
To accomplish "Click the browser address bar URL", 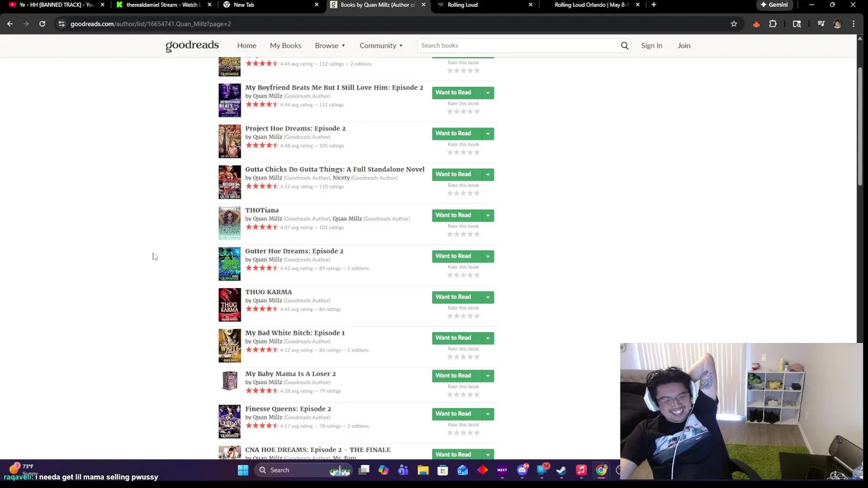I will click(x=151, y=24).
